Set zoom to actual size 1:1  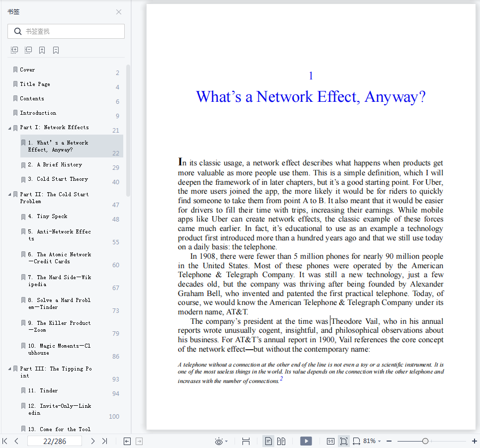(330, 441)
